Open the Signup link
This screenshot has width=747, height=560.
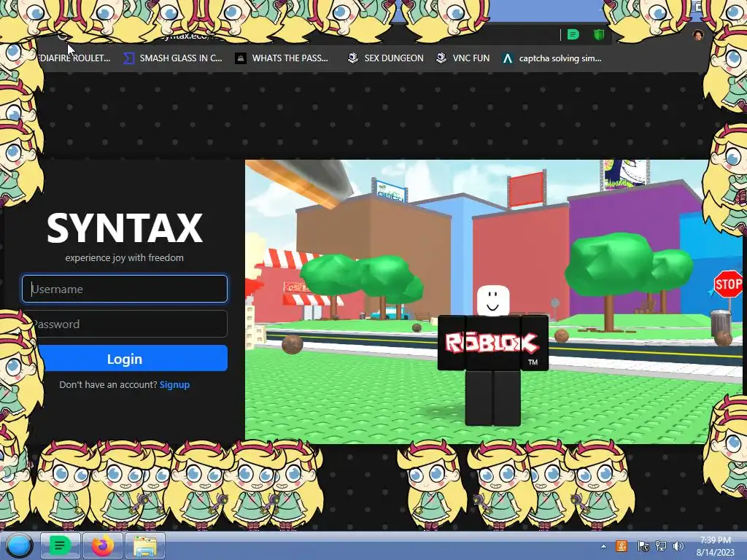(174, 385)
